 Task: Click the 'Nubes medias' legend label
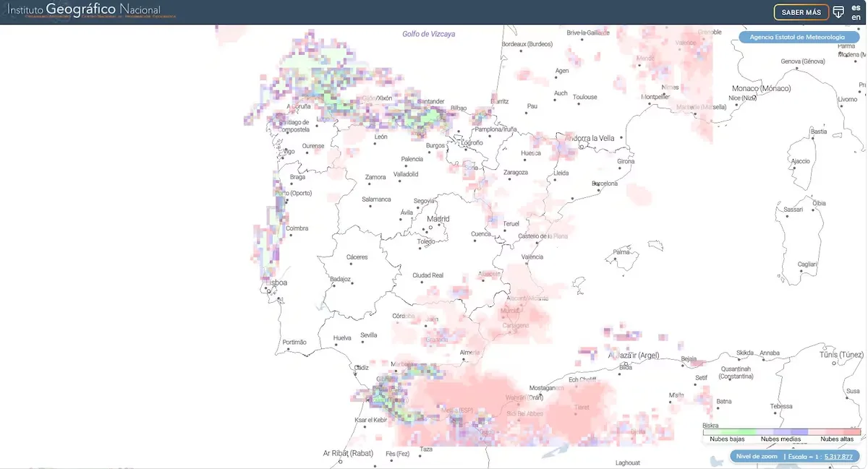point(780,439)
